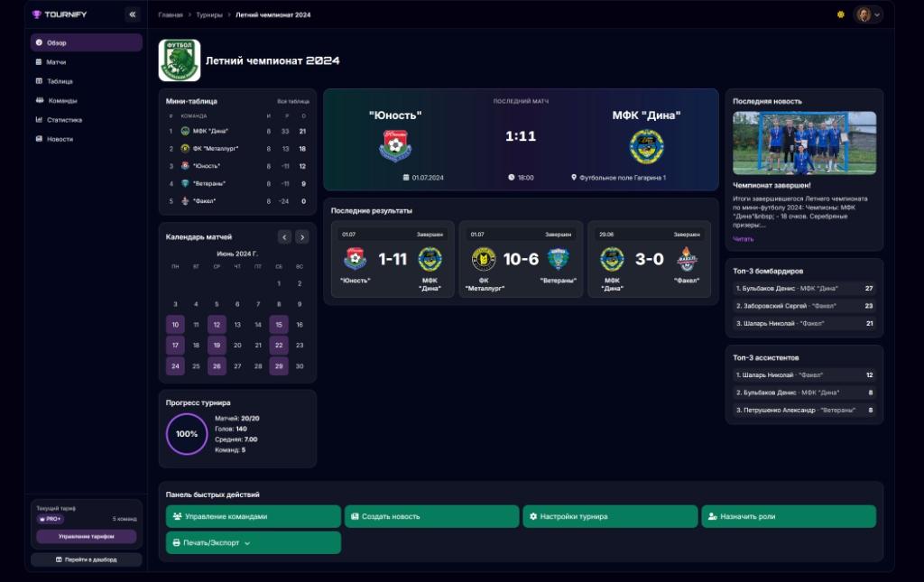Select June 15 in match calendar
The height and width of the screenshot is (582, 924).
279,325
